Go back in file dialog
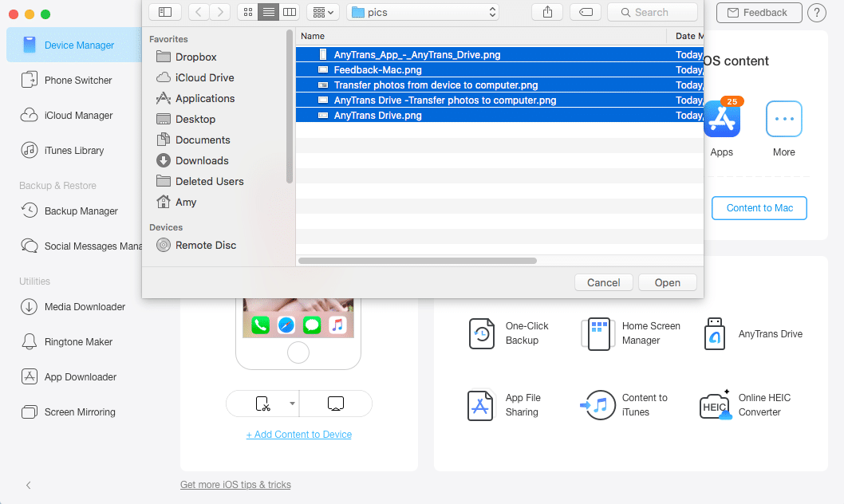Screen dimensions: 844x504 click(x=199, y=12)
